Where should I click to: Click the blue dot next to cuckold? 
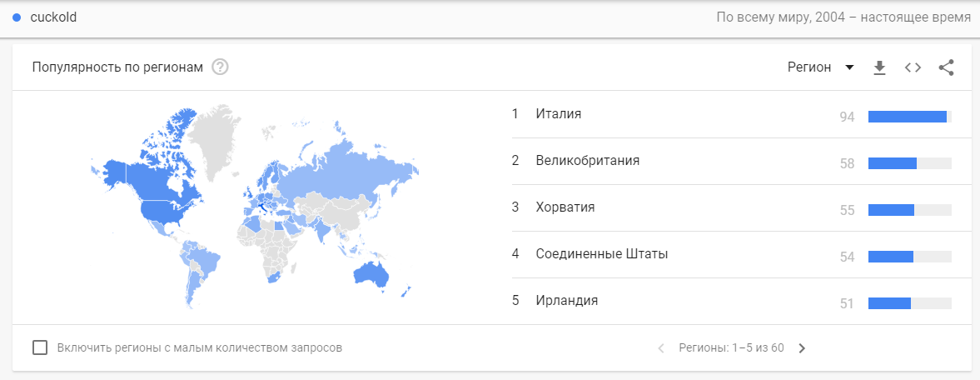(17, 17)
